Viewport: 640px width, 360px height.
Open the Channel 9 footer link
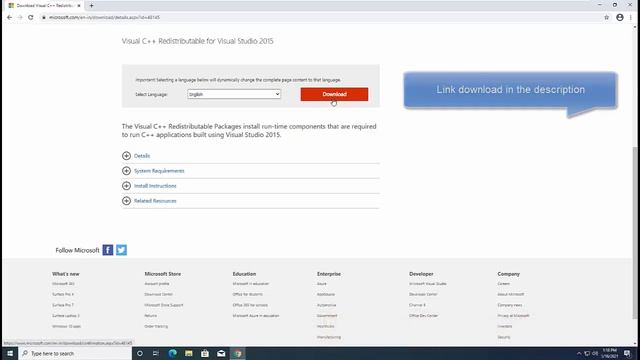[x=417, y=305]
